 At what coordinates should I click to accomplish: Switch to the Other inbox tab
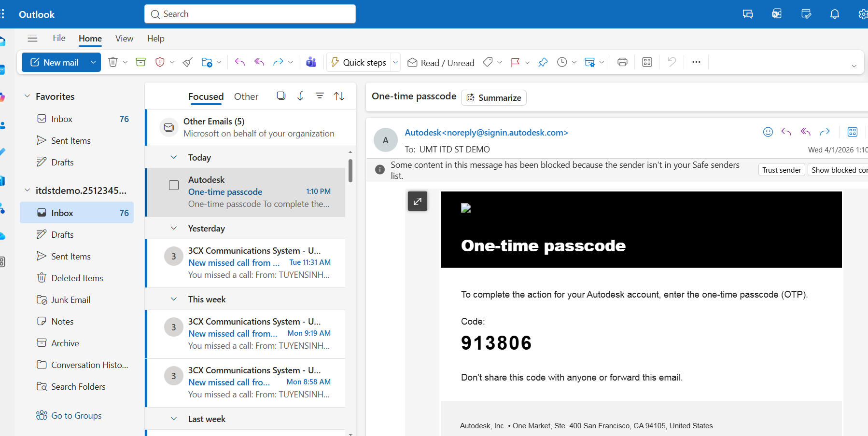246,96
